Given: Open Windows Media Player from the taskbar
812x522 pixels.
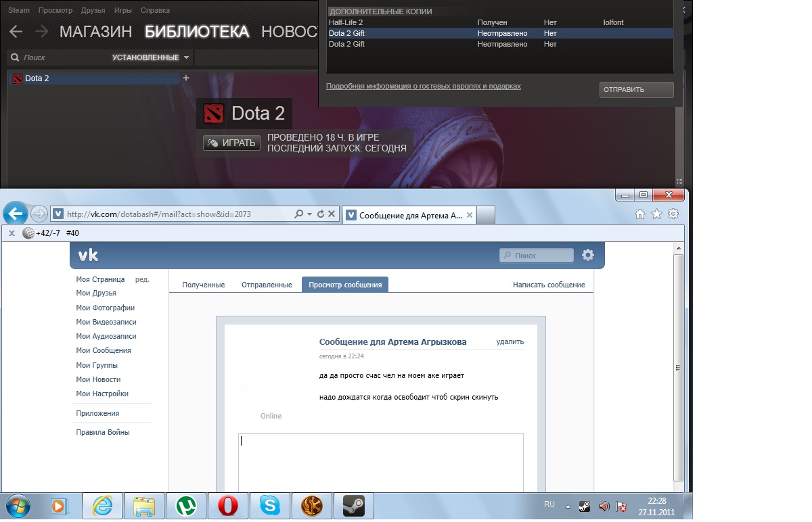Looking at the screenshot, I should coord(58,505).
